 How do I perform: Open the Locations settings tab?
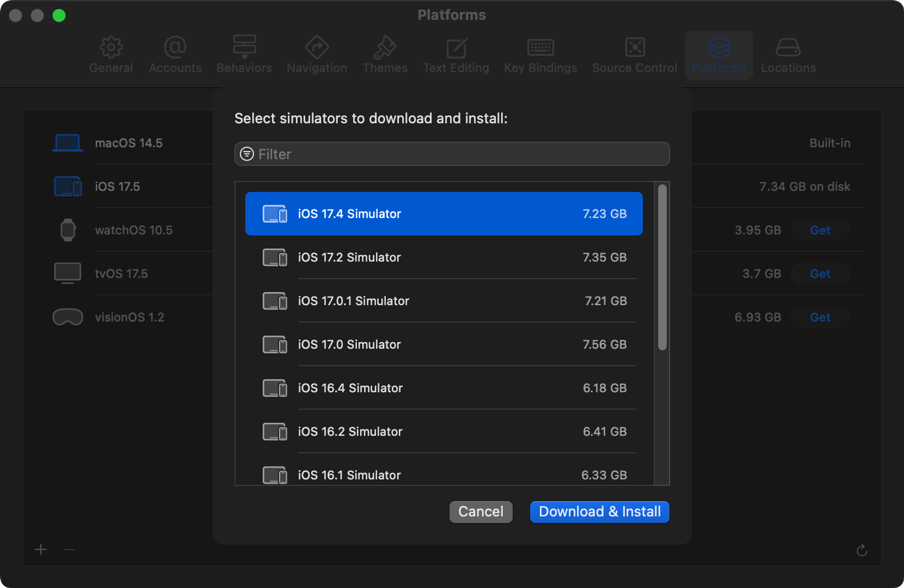pos(788,55)
